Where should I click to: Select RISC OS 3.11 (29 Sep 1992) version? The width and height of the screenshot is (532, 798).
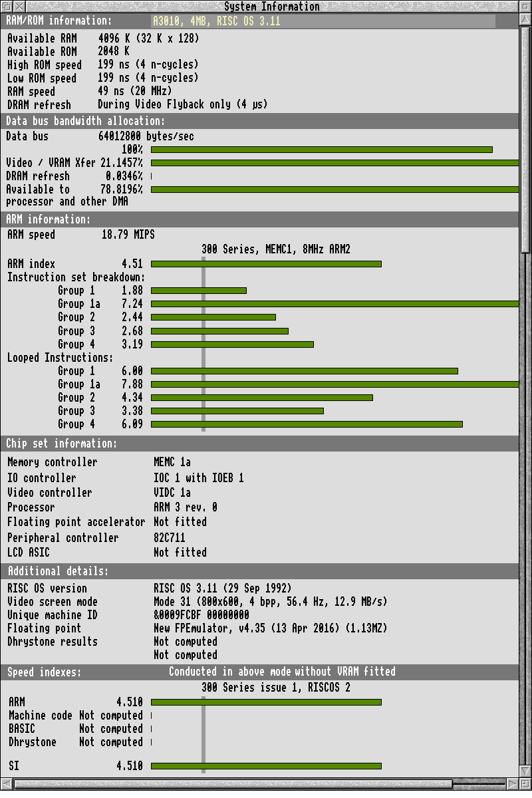(x=223, y=589)
